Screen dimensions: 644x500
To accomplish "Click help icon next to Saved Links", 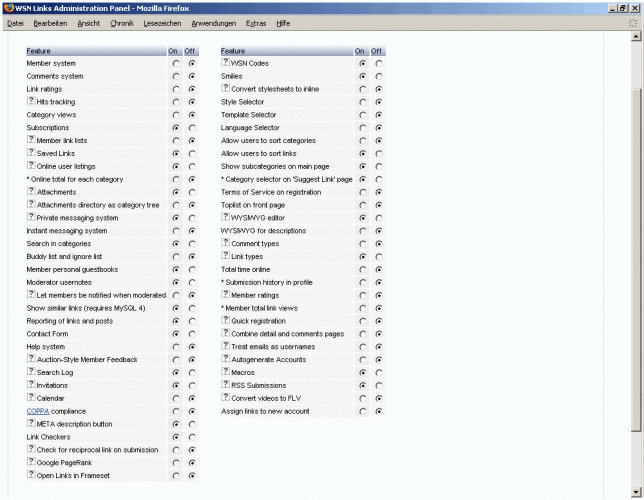I will coord(31,153).
